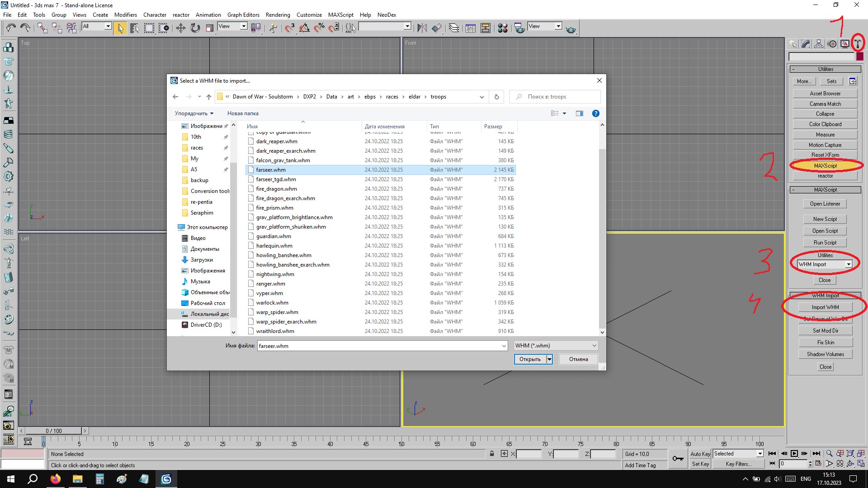
Task: Open the Material Editor icon
Action: click(x=502, y=28)
